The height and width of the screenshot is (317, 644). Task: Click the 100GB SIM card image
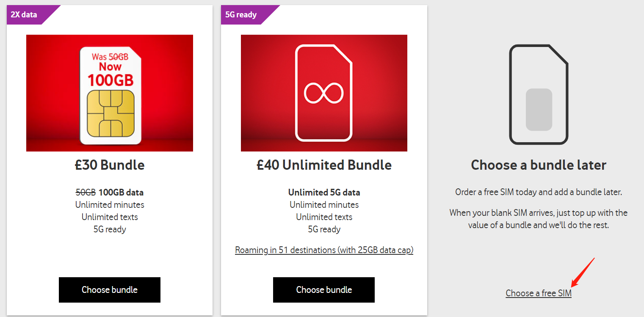(110, 93)
